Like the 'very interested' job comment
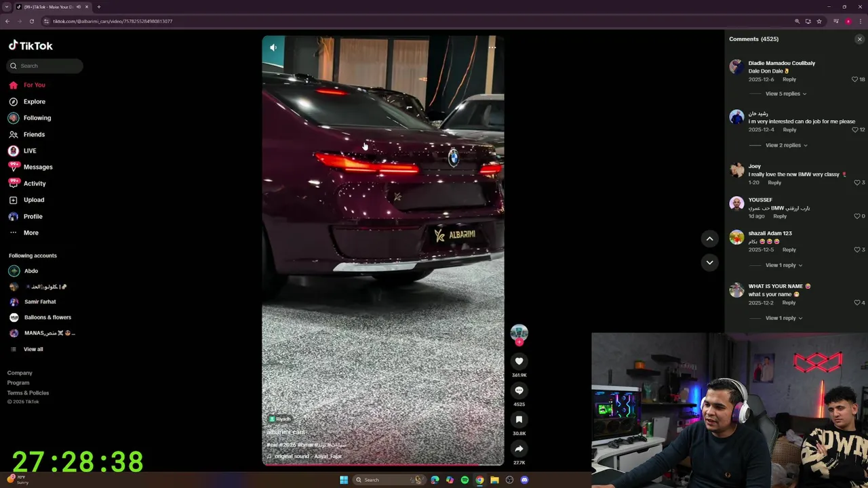This screenshot has height=488, width=868. pos(854,129)
